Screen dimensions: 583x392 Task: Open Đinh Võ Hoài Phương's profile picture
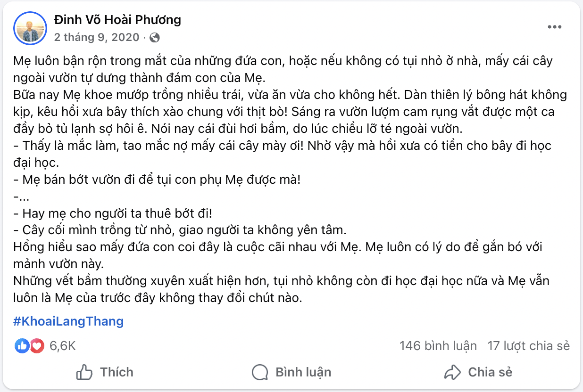[x=30, y=28]
